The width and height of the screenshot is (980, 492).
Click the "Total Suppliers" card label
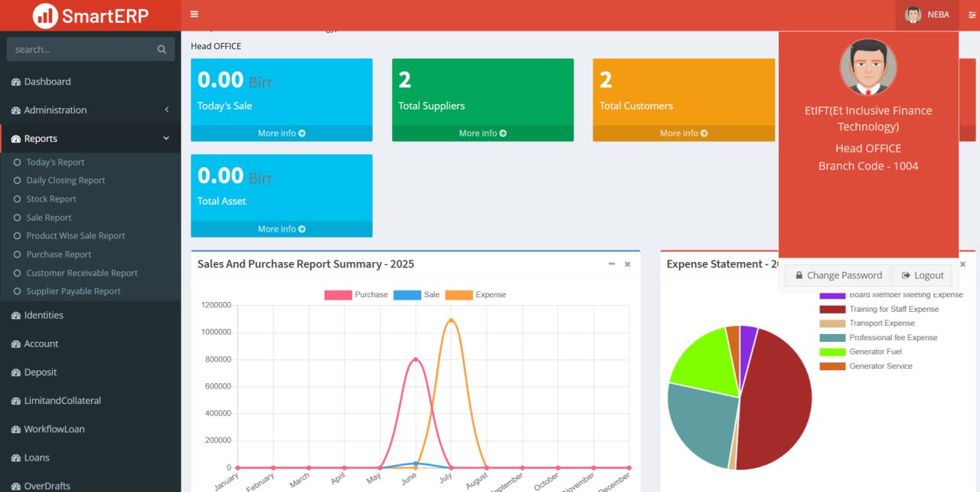[x=432, y=106]
